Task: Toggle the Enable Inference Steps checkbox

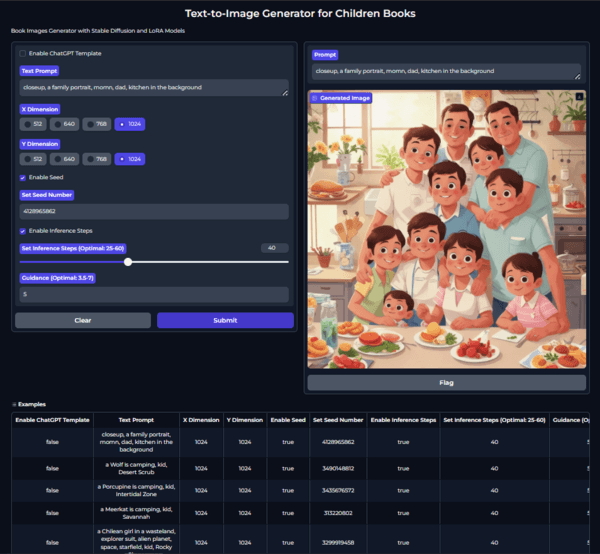Action: [23, 231]
